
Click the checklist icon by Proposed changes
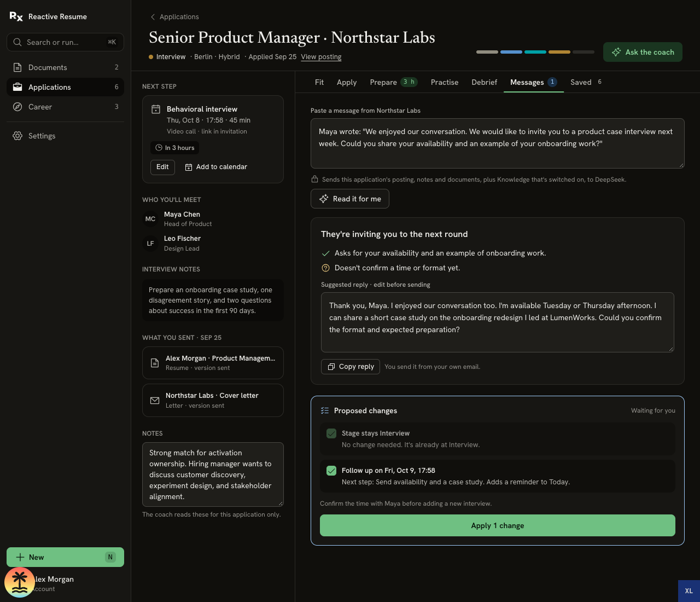[x=325, y=410]
